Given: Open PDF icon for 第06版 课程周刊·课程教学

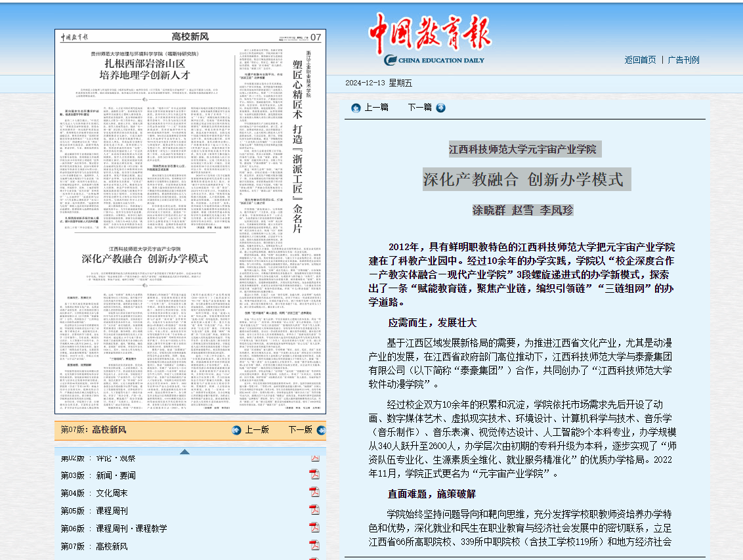Looking at the screenshot, I should click(314, 527).
